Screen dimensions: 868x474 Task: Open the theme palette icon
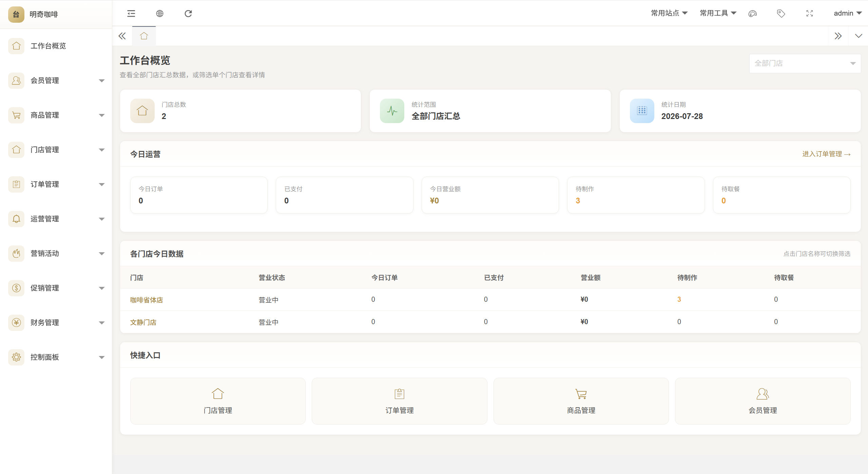pyautogui.click(x=752, y=14)
